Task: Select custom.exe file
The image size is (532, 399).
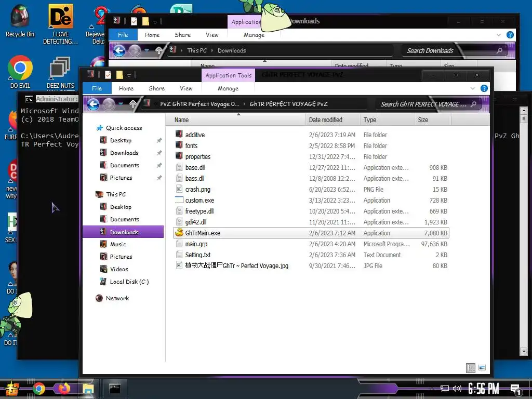Action: [x=199, y=200]
